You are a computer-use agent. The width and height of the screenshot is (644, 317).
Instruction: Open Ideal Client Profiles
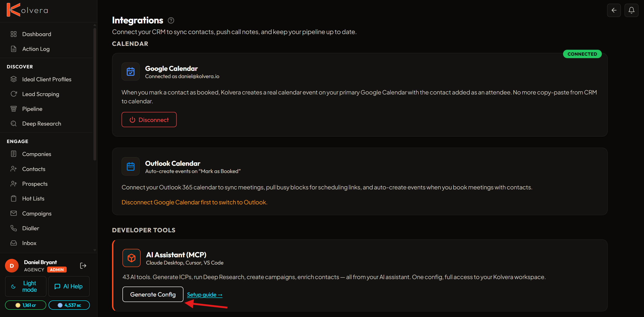(x=47, y=79)
